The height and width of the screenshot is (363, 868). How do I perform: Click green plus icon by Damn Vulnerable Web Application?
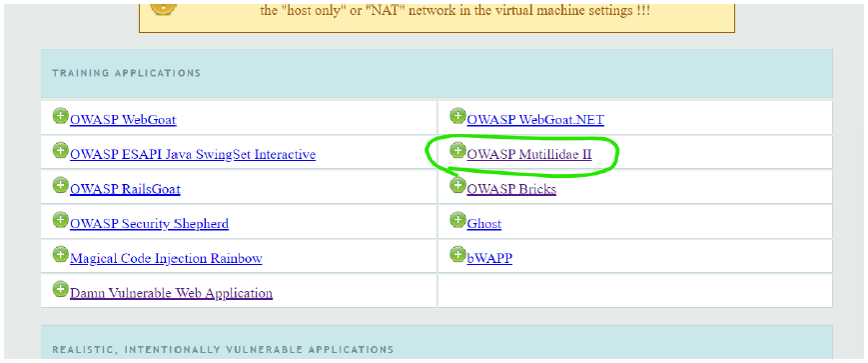click(60, 289)
